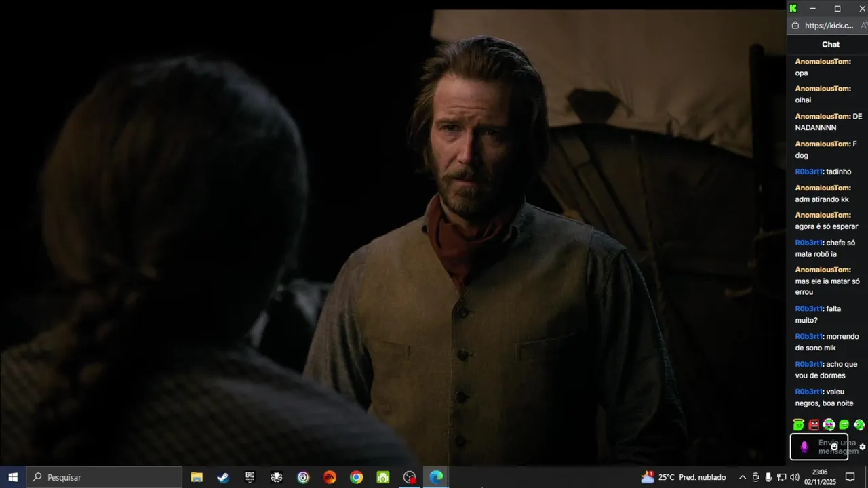868x488 pixels.
Task: Open Steam from the taskbar
Action: point(223,477)
